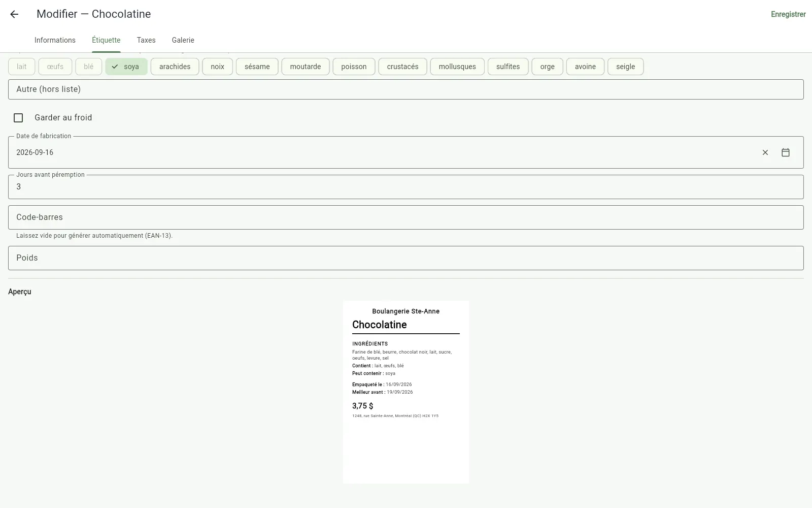
Task: Click the disabled blé chip
Action: pyautogui.click(x=89, y=67)
